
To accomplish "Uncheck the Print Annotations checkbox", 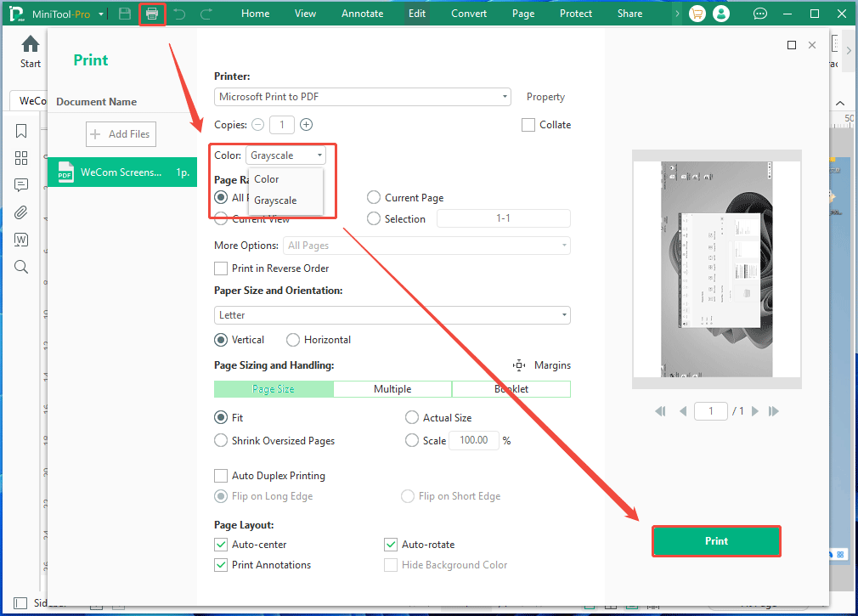I will pyautogui.click(x=221, y=564).
